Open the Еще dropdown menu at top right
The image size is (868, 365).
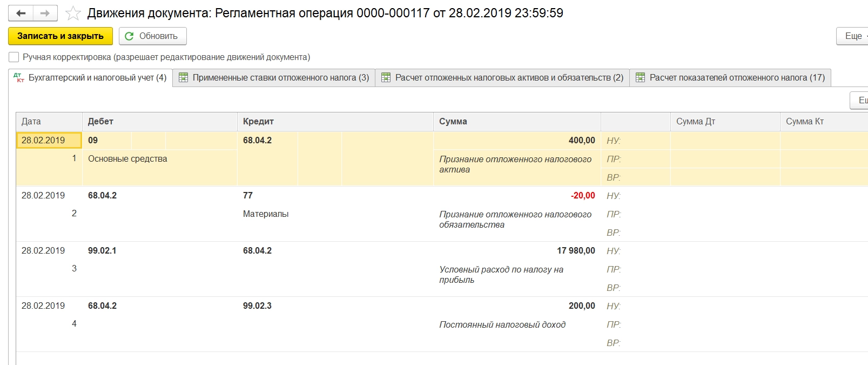[x=853, y=36]
